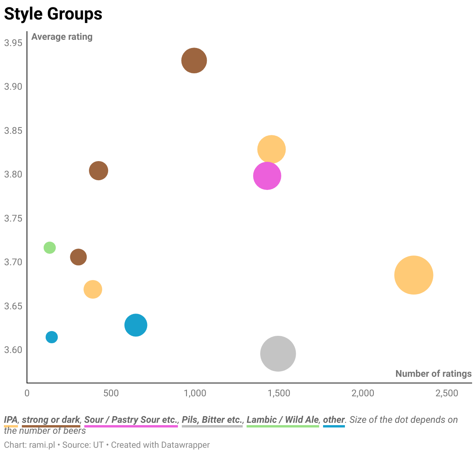Select the brown bubble near 3.80 rating
Image resolution: width=476 pixels, height=454 pixels.
pos(98,171)
